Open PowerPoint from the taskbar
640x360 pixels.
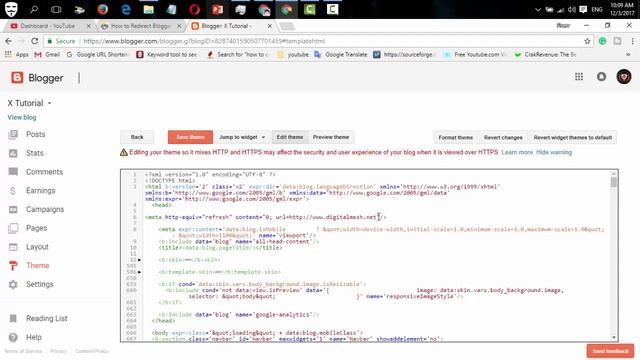[x=218, y=9]
